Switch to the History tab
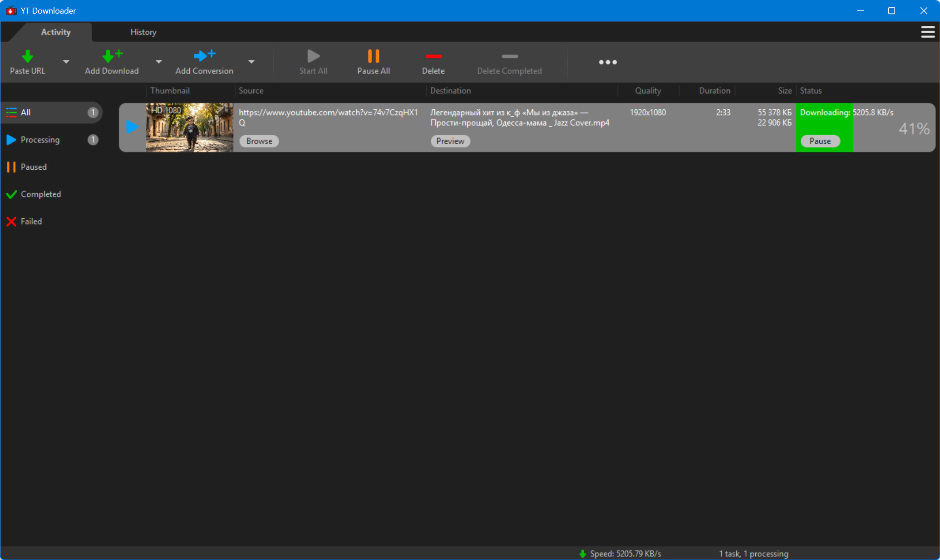 (x=143, y=32)
